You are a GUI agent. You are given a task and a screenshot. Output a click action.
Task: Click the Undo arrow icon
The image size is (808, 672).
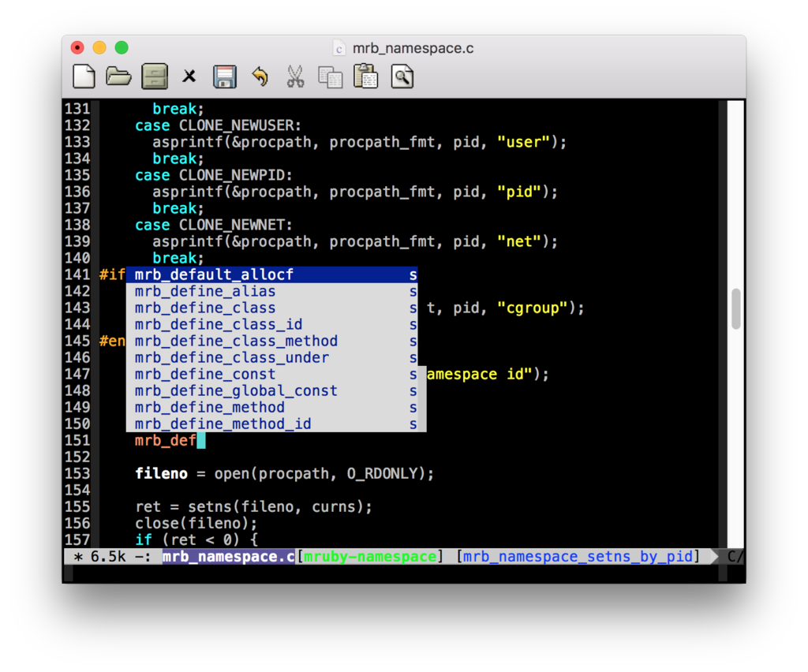click(260, 77)
